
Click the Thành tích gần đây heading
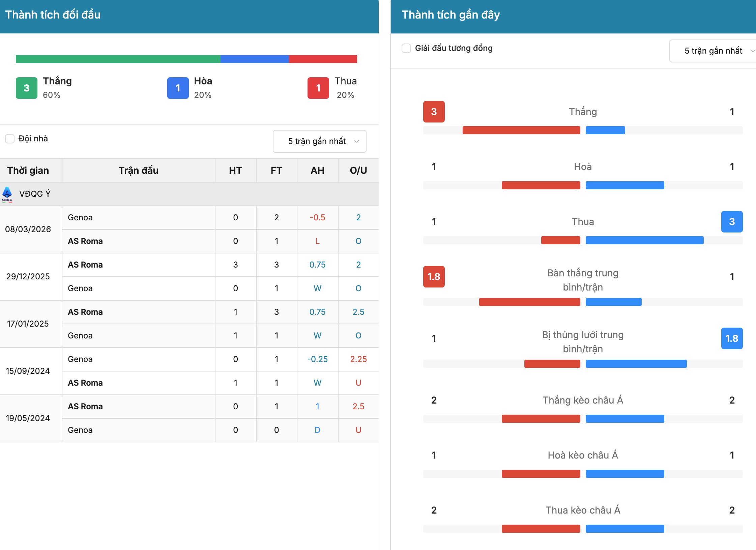pos(451,15)
